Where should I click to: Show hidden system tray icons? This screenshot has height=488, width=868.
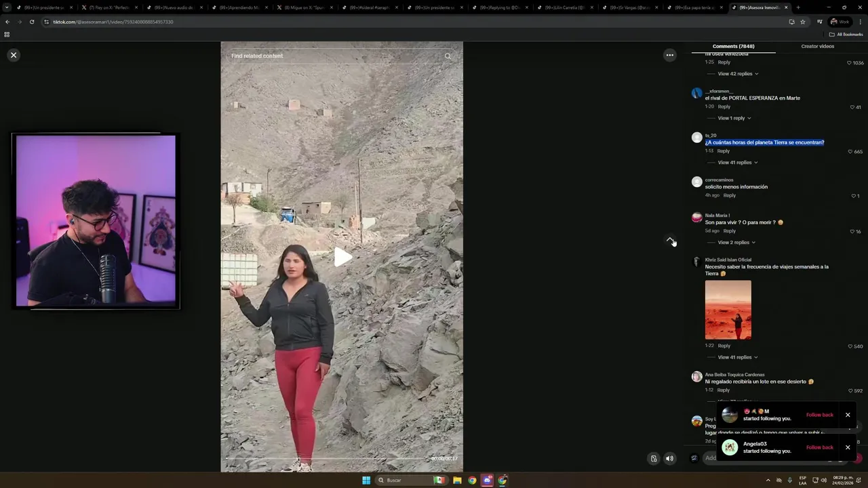click(768, 480)
